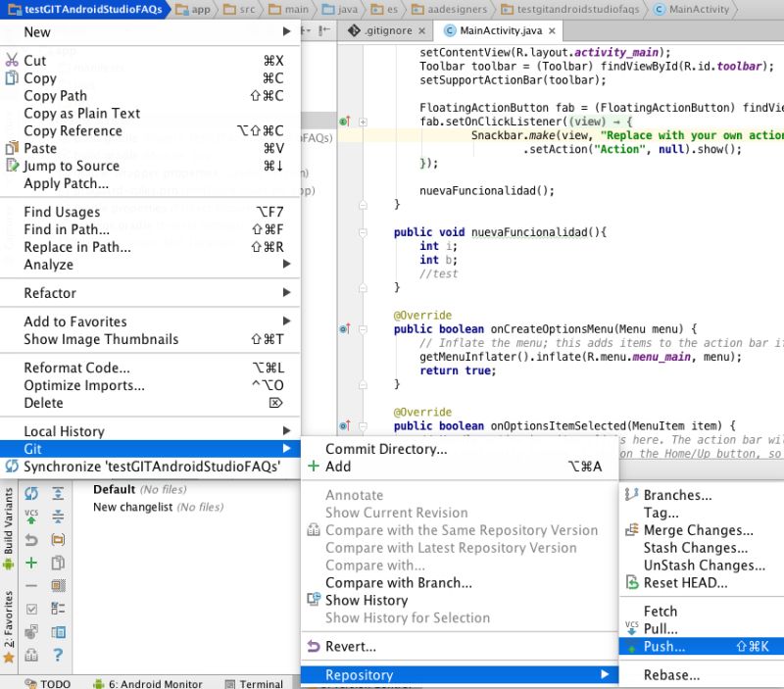This screenshot has width=784, height=689.
Task: Click the Show Ignored Files icon
Action: pos(58,585)
